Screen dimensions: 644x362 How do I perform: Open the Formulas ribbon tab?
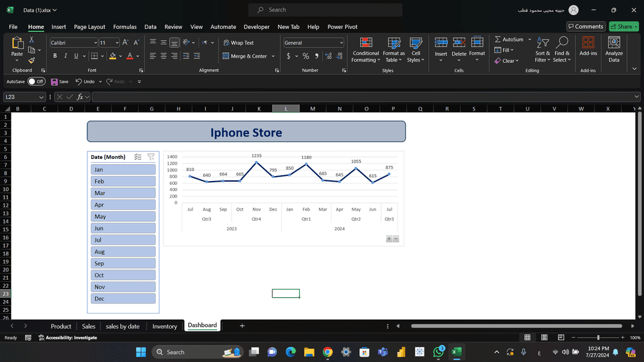(x=125, y=26)
